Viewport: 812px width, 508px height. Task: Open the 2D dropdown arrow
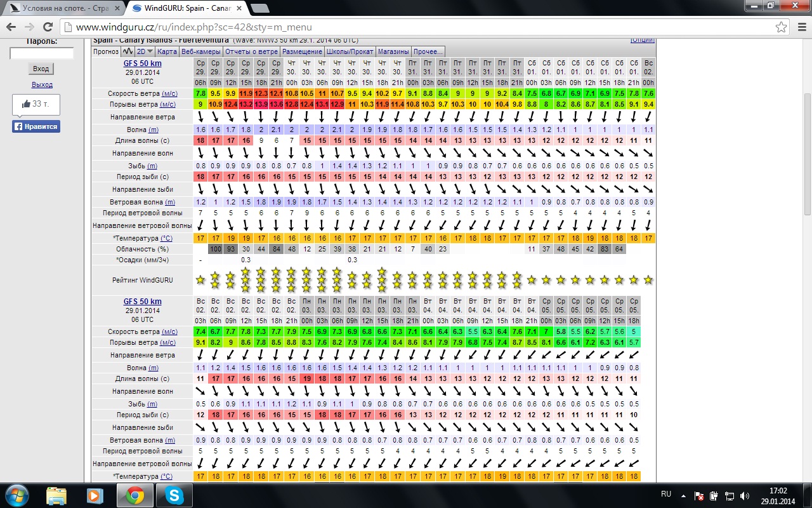150,51
